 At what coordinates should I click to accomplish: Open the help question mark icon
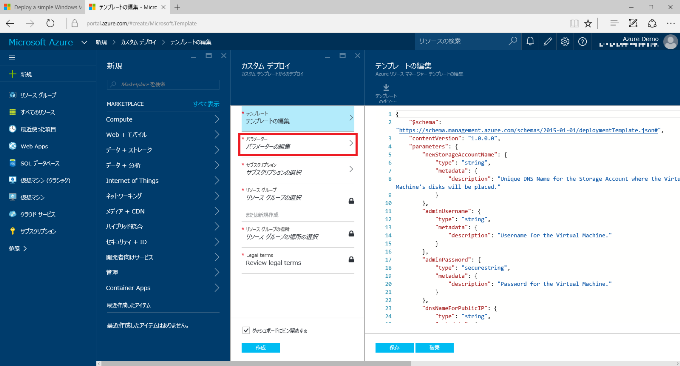(582, 42)
